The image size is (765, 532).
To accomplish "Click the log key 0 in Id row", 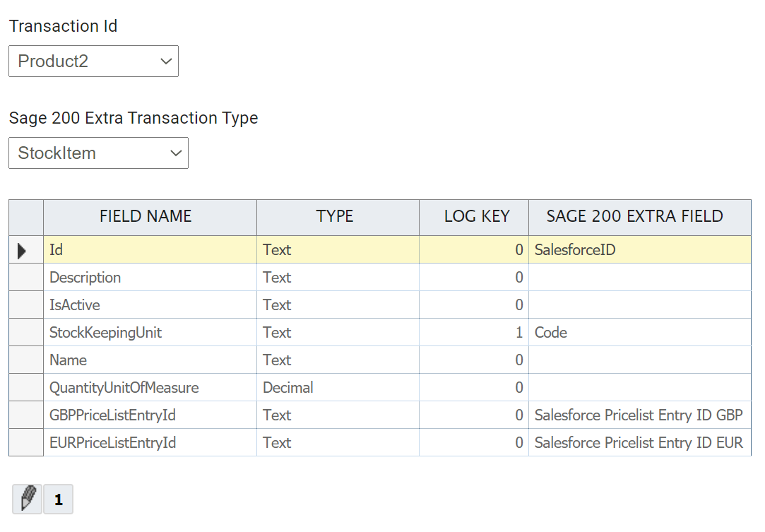I will point(474,250).
